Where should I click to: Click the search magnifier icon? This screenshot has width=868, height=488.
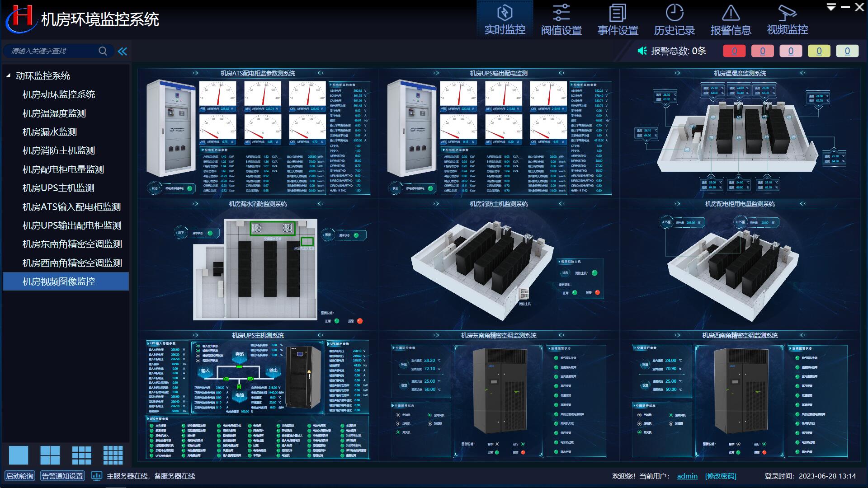point(103,51)
